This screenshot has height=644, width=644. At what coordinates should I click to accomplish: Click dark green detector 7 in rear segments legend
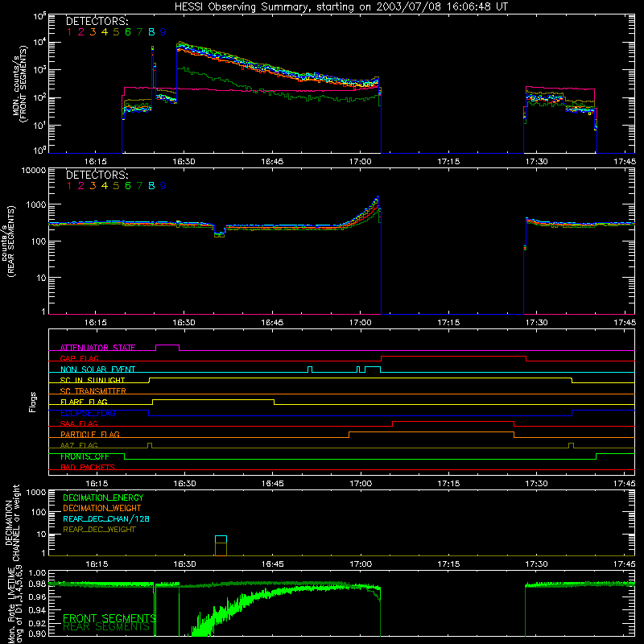coord(139,186)
